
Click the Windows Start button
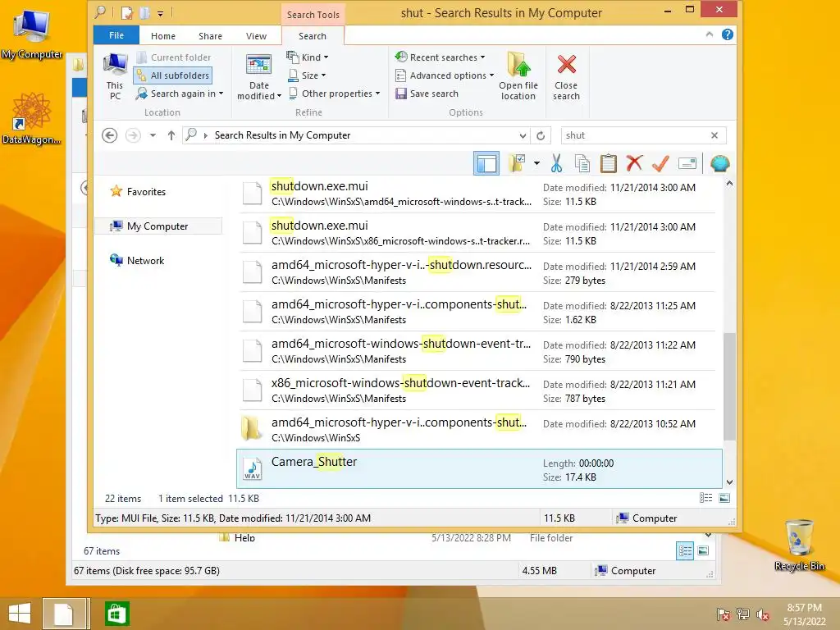coord(20,614)
